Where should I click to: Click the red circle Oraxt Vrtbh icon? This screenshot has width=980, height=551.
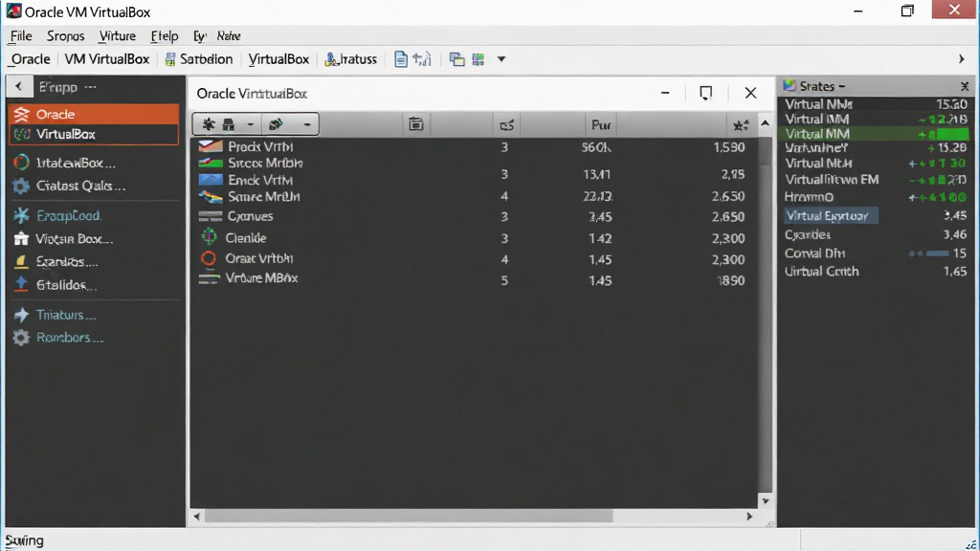click(x=209, y=258)
